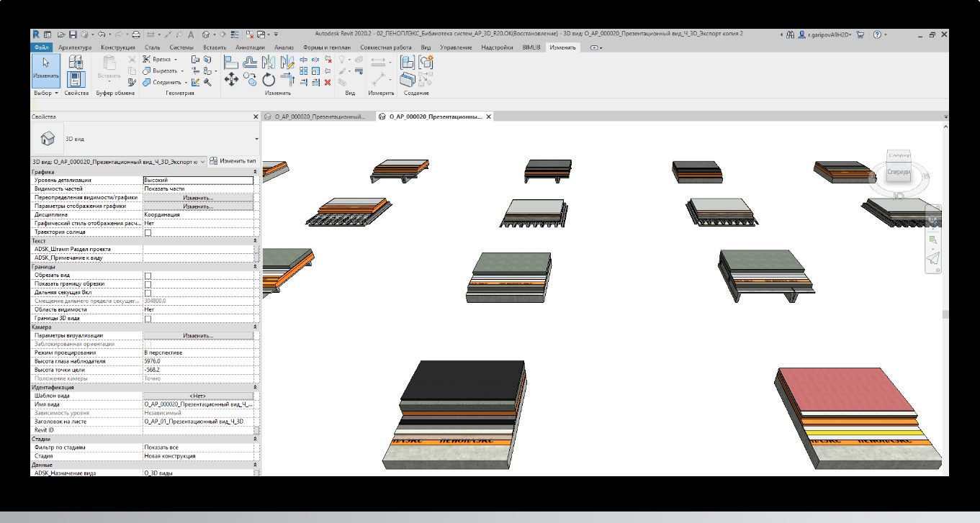Click the Undo arrow in the quick access toolbar
Image resolution: width=980 pixels, height=523 pixels.
coord(102,34)
